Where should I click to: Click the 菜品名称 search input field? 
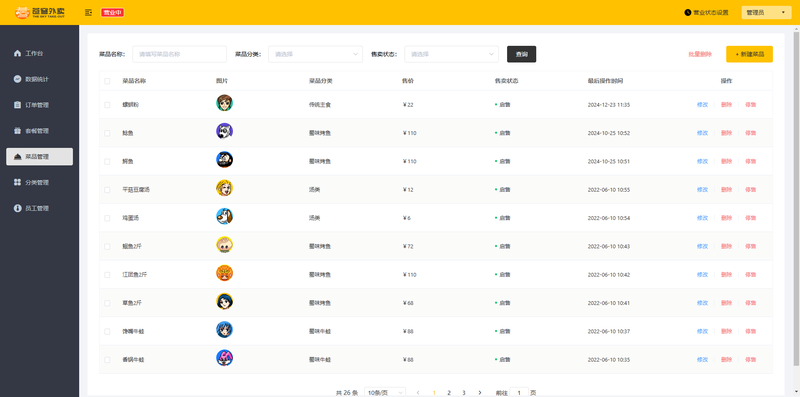pyautogui.click(x=180, y=54)
